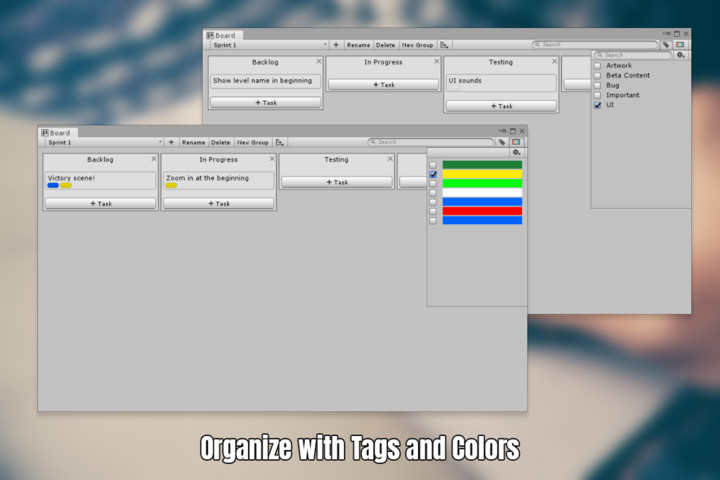This screenshot has height=480, width=720.
Task: Open tag filter icon in front Board window
Action: [502, 142]
